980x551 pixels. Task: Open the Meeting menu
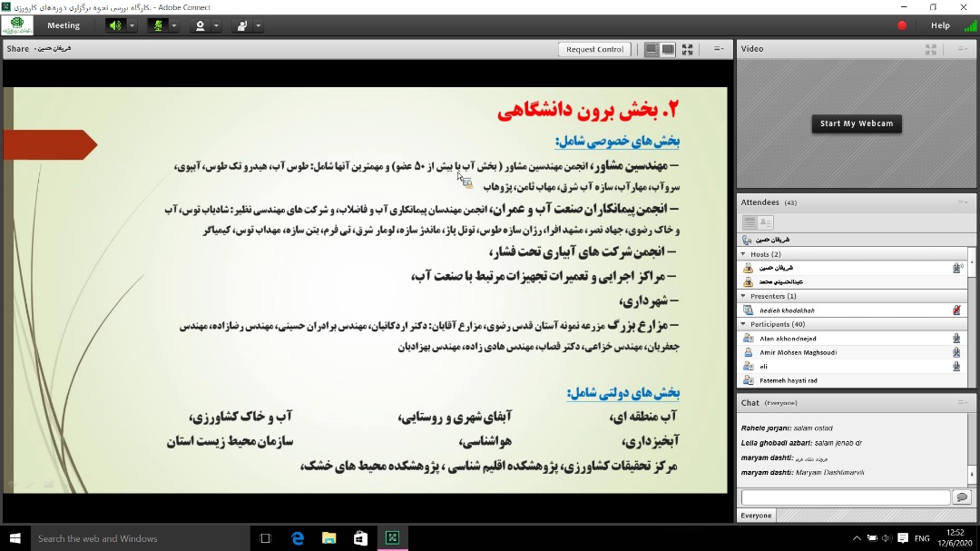[64, 25]
